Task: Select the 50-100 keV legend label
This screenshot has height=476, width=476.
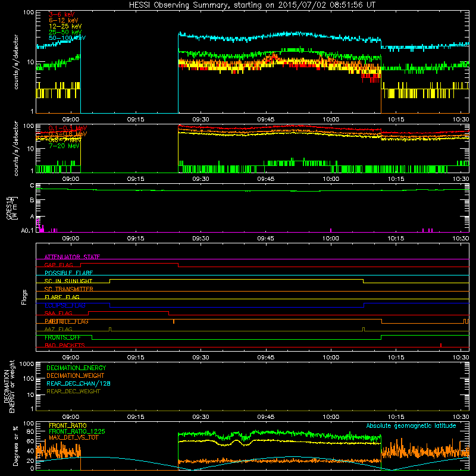Action: pyautogui.click(x=67, y=38)
